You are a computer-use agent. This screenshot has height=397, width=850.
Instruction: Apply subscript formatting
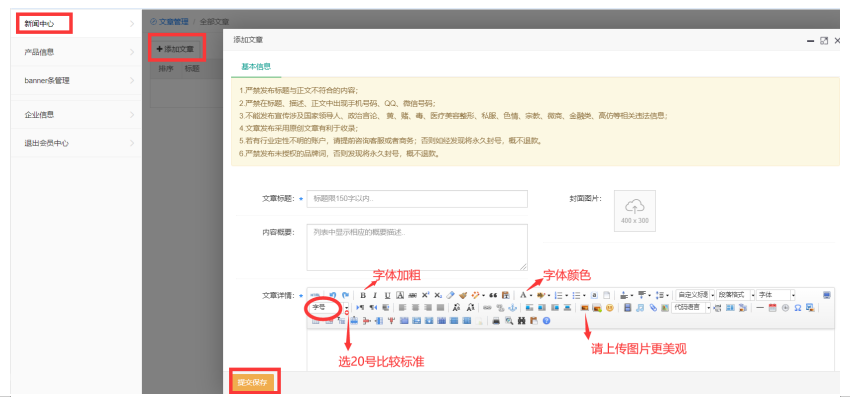click(x=438, y=295)
